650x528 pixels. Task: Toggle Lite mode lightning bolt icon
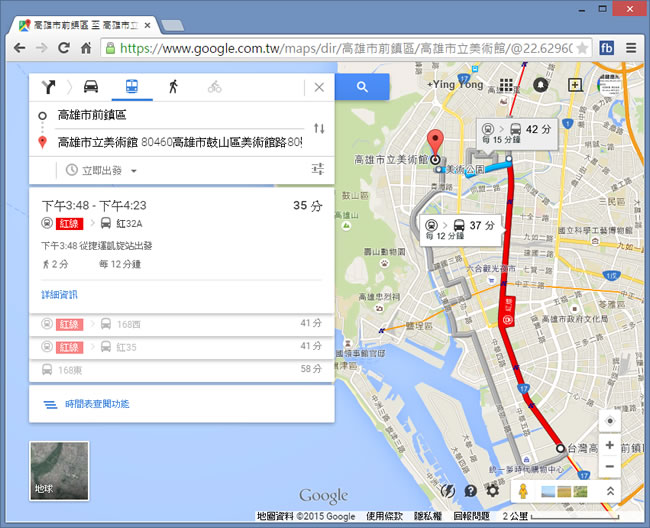pyautogui.click(x=449, y=491)
